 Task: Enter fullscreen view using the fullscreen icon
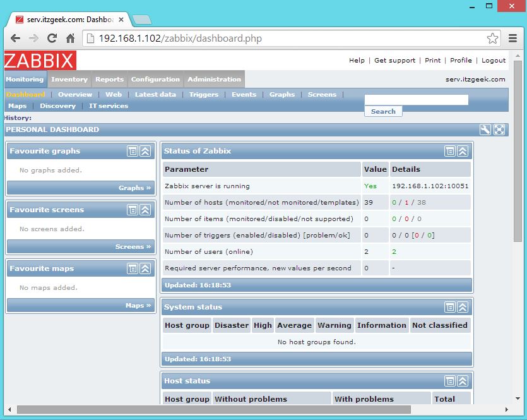pyautogui.click(x=499, y=129)
